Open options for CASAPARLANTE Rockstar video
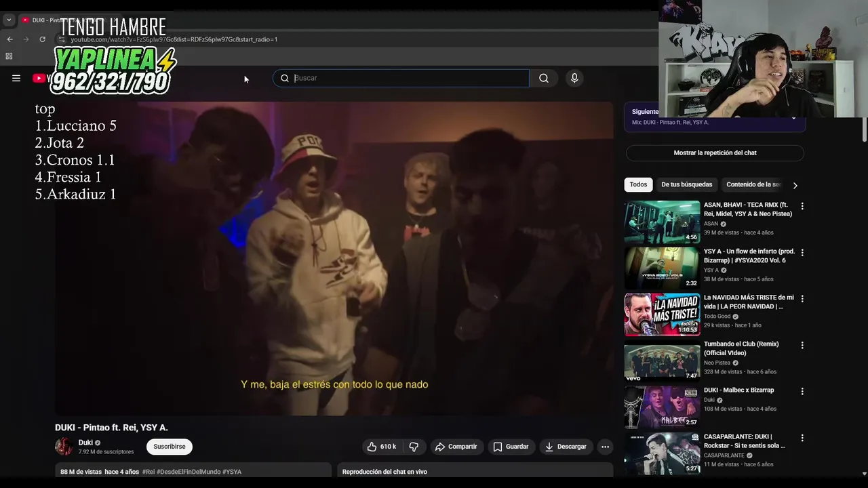 802,438
